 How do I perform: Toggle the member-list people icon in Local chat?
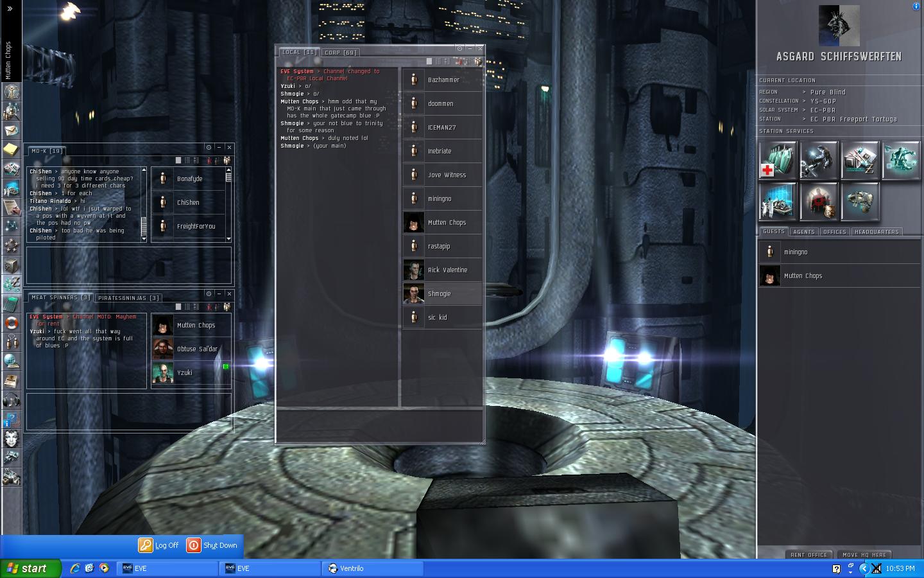pos(478,62)
